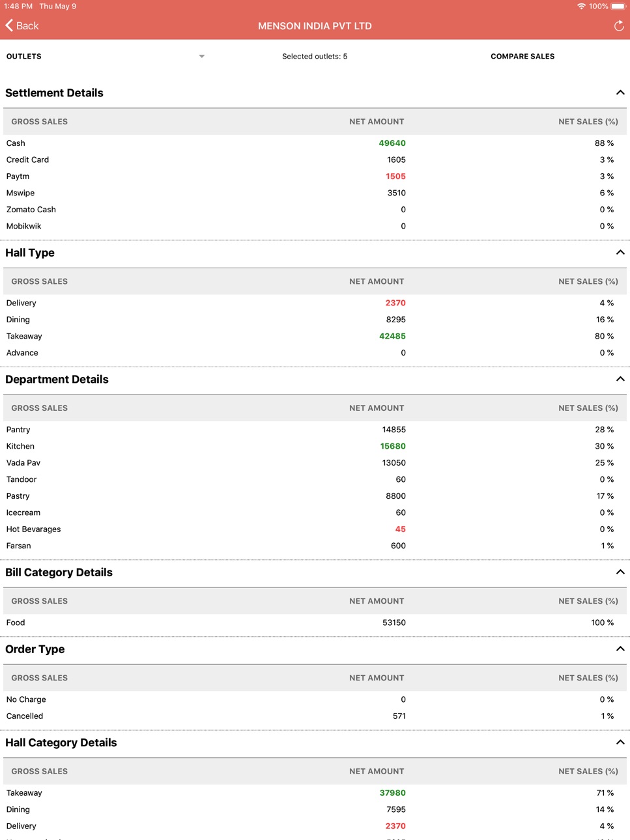Image resolution: width=630 pixels, height=840 pixels.
Task: Select the OUTLETS label
Action: coord(24,57)
